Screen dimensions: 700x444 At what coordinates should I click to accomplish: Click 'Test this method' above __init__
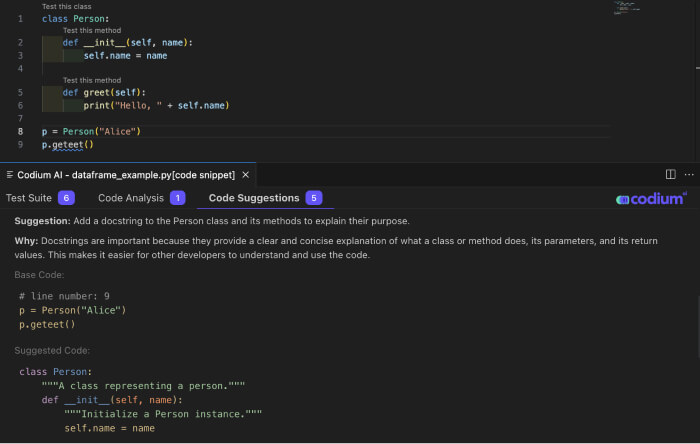tap(92, 30)
